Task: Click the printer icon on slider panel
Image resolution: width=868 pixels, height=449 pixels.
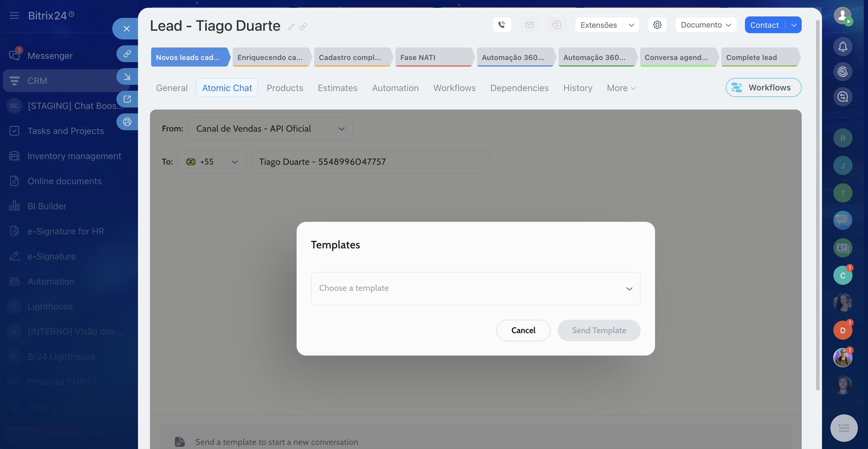Action: (x=127, y=122)
